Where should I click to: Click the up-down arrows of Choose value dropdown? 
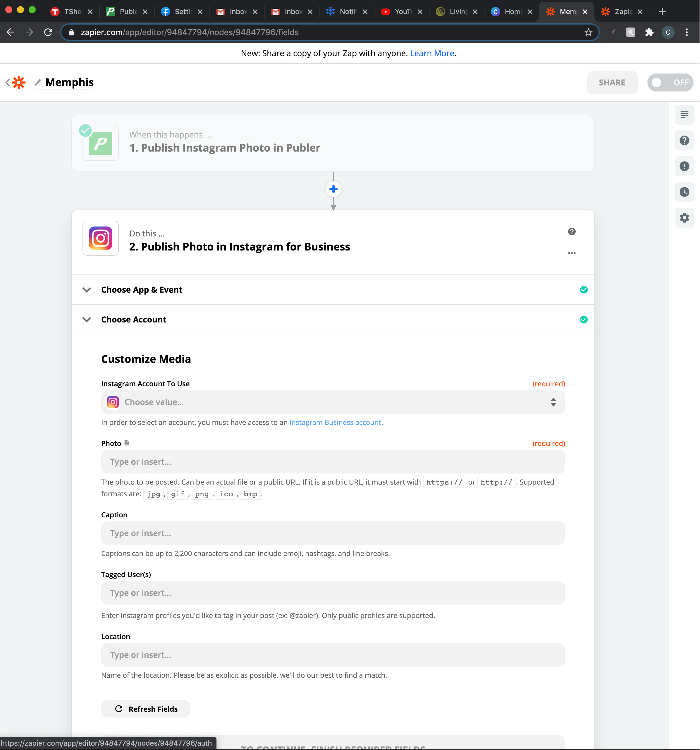pyautogui.click(x=553, y=402)
